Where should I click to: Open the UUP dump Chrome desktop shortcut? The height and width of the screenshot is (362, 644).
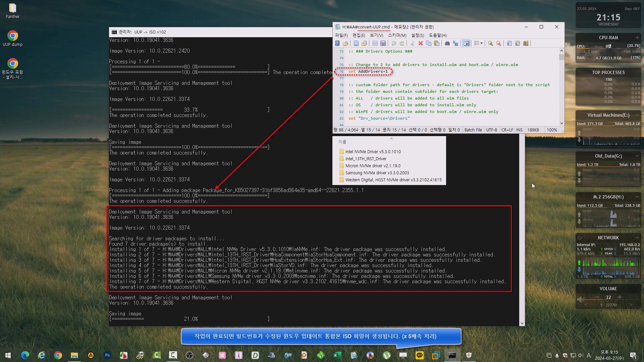point(13,36)
